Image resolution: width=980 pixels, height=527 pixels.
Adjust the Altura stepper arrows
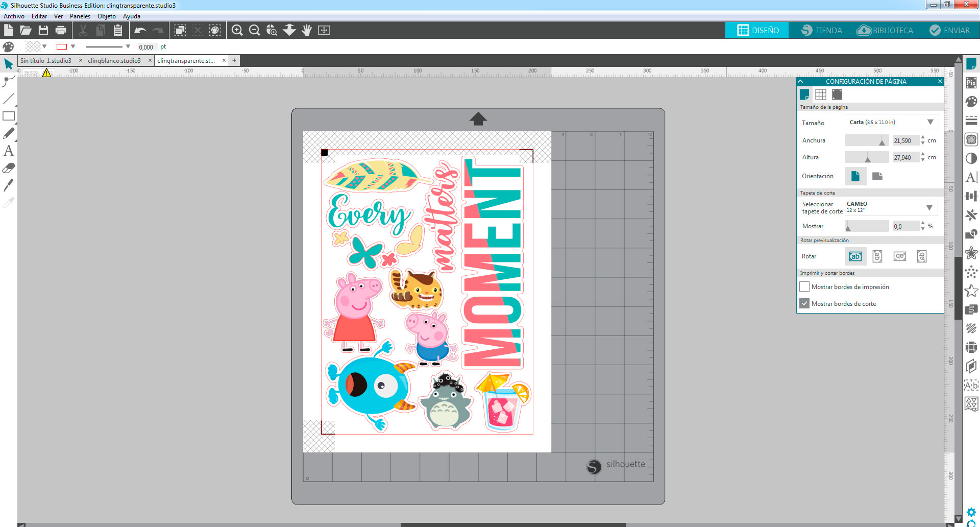click(x=923, y=157)
